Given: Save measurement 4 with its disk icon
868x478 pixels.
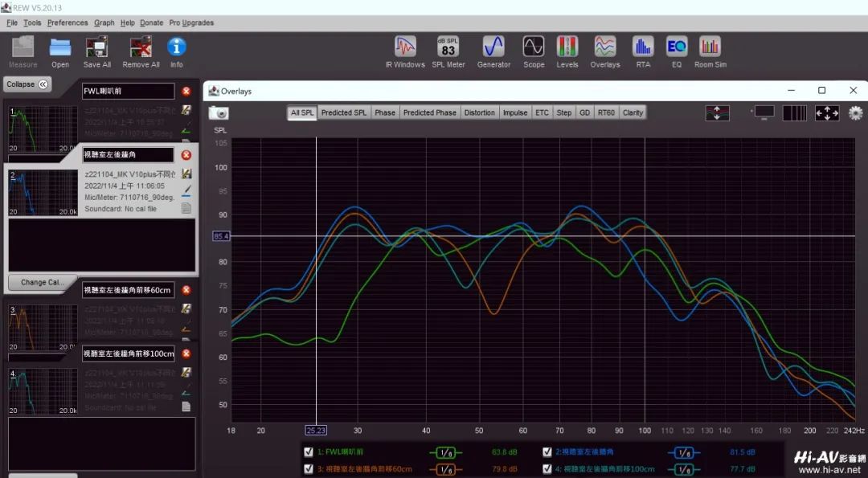Looking at the screenshot, I should tap(186, 372).
